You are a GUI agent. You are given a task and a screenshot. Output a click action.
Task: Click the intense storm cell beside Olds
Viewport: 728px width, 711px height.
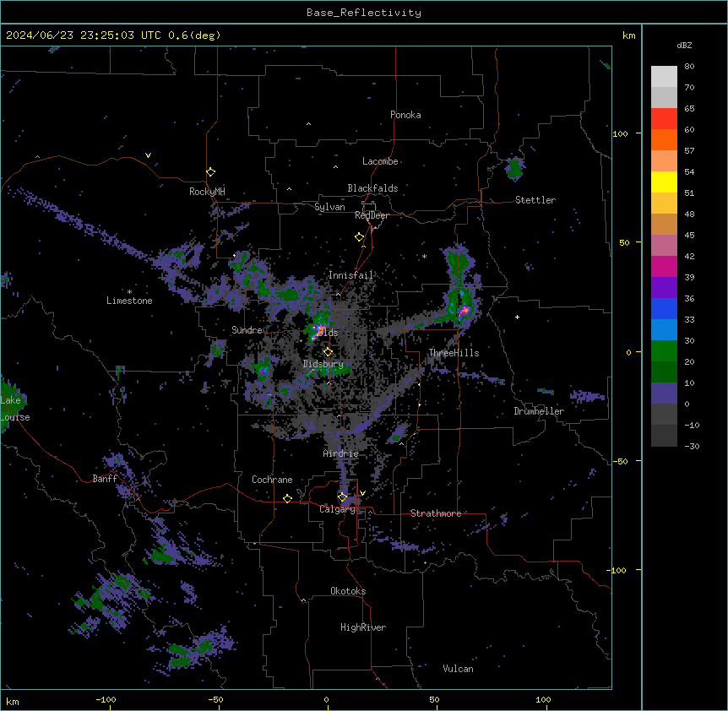point(319,331)
